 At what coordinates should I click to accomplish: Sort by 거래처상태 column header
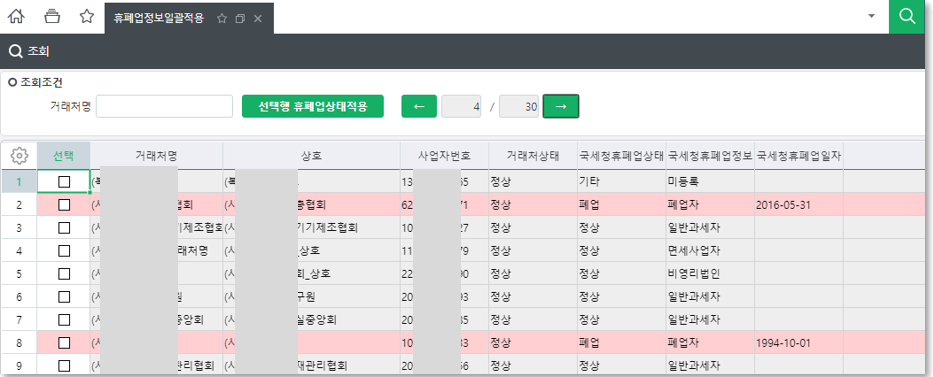coord(533,156)
